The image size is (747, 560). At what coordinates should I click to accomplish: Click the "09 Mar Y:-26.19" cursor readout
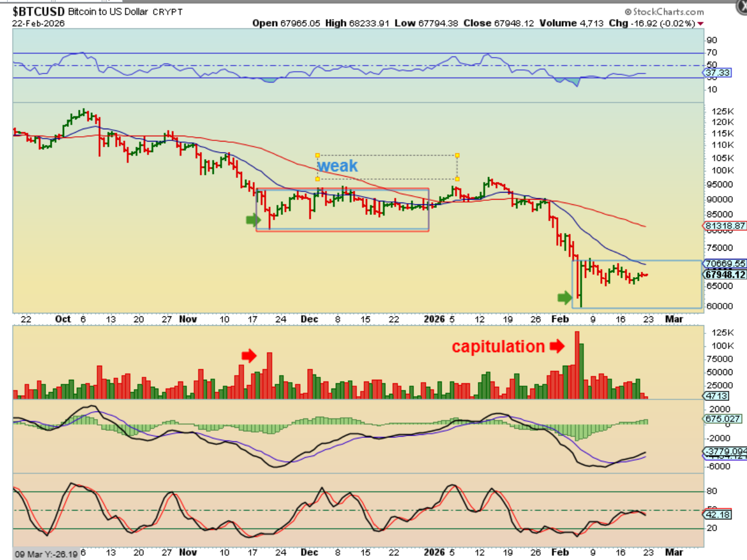[x=46, y=554]
